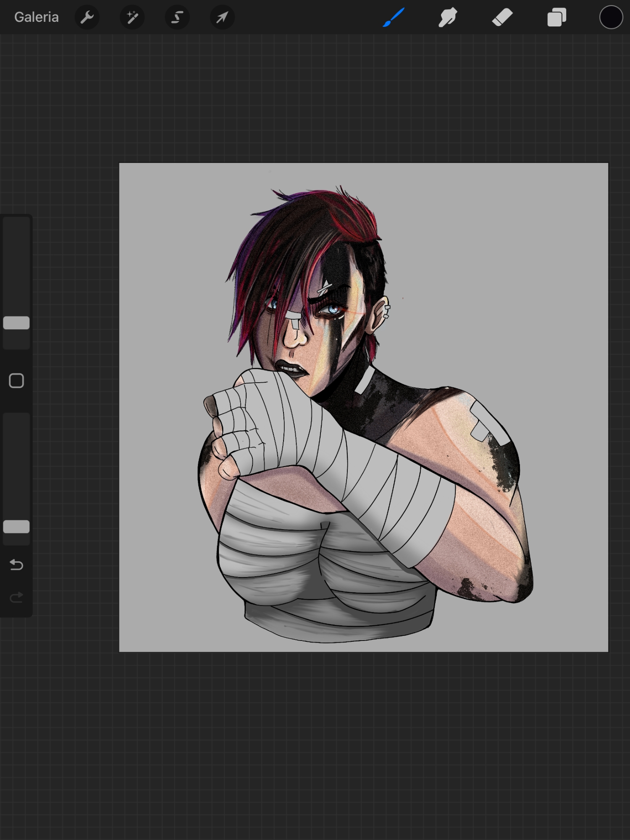Open the active color swatch circle
This screenshot has height=840, width=630.
click(x=611, y=17)
